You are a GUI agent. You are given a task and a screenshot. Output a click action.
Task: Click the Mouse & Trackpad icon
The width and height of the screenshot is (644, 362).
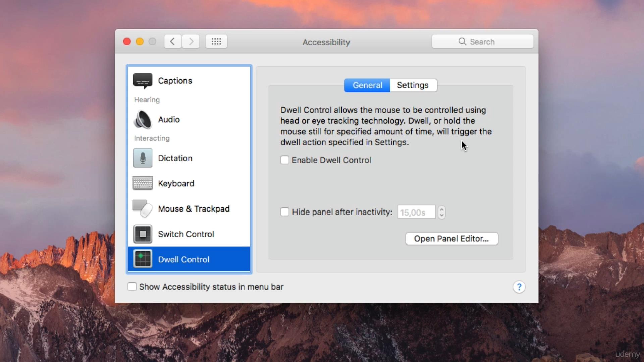143,209
